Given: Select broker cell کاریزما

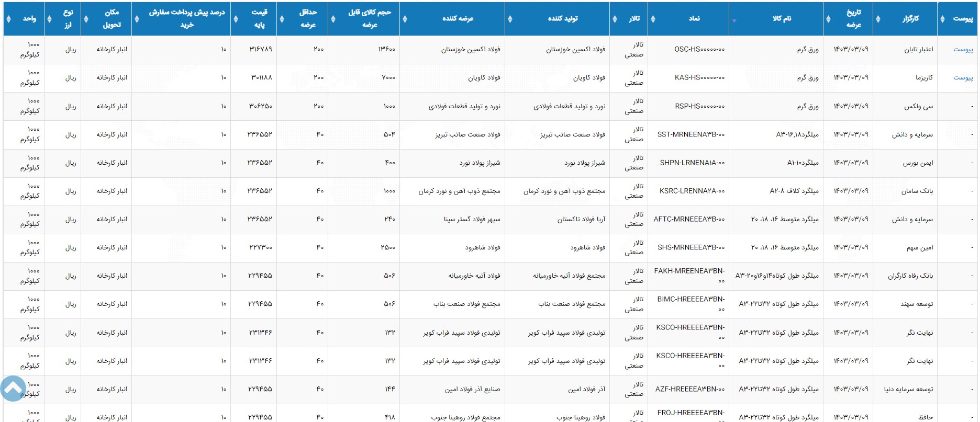Looking at the screenshot, I should pyautogui.click(x=924, y=77).
